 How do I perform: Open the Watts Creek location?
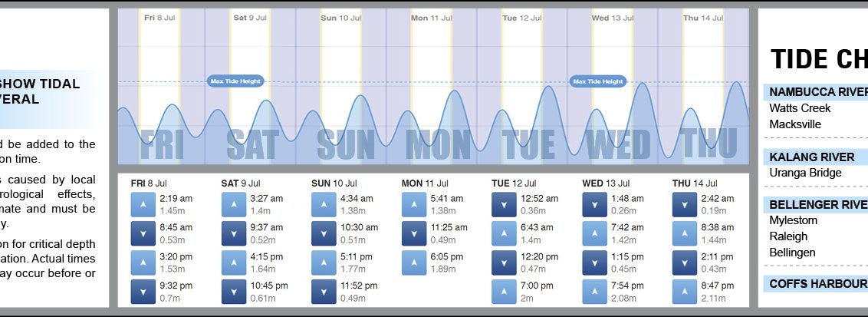coord(800,108)
